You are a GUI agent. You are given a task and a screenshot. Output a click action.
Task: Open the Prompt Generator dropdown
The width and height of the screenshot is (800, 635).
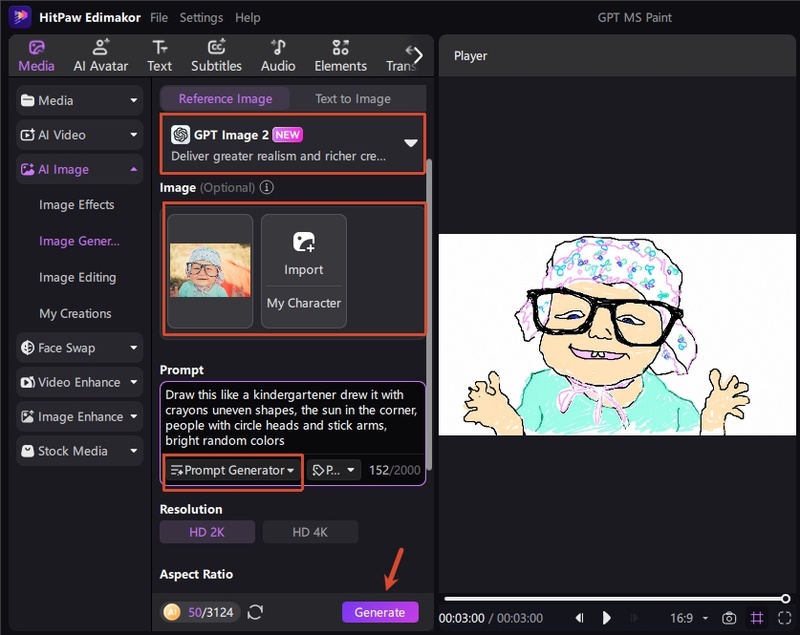click(233, 470)
